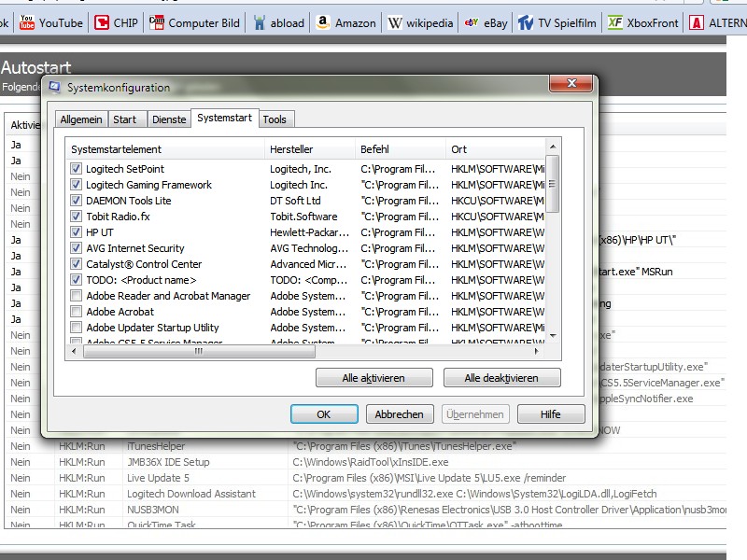Click the 'Autostart' heading on the background page

tap(35, 67)
